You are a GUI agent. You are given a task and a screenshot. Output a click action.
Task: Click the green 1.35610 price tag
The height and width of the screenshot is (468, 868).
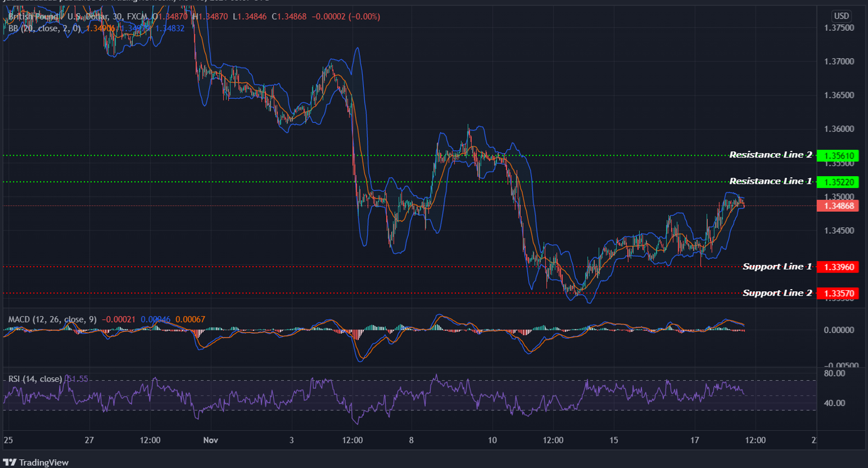tap(838, 156)
